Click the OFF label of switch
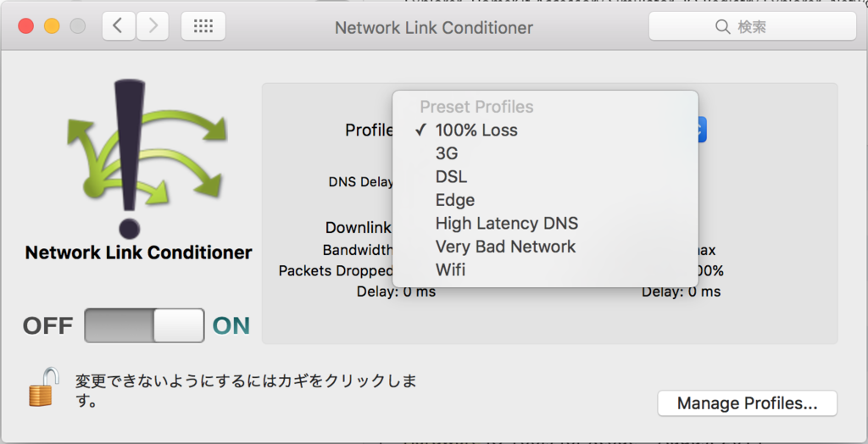The width and height of the screenshot is (868, 444). [x=47, y=325]
